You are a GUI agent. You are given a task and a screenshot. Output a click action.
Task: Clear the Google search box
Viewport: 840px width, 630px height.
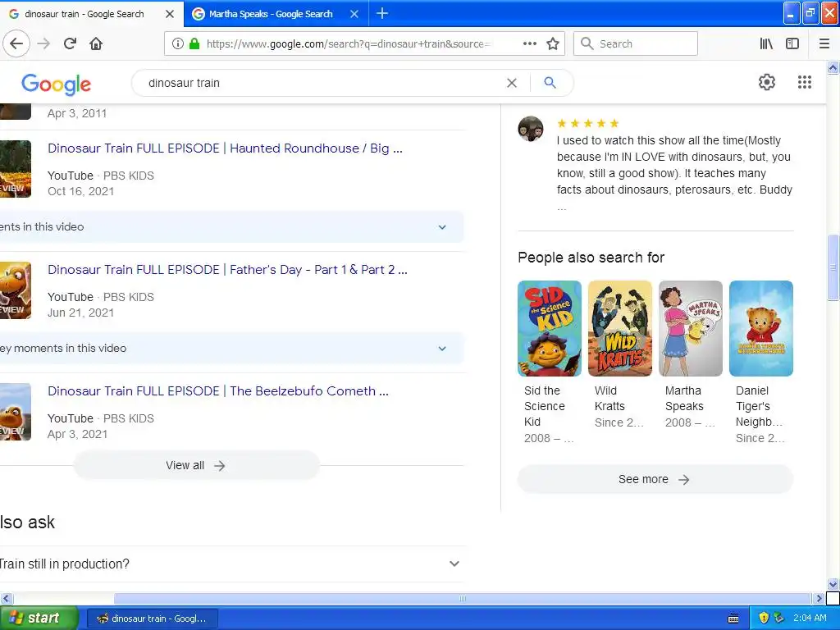512,83
